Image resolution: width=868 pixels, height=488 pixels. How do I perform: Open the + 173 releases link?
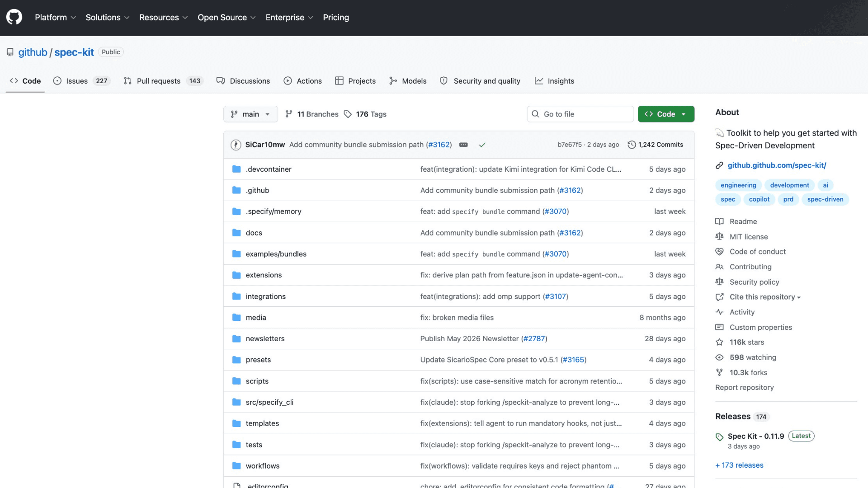(x=739, y=465)
